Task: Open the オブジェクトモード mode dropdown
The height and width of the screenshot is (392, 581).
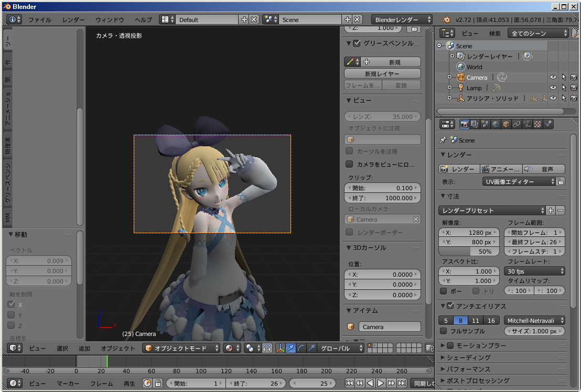Action: coord(181,349)
